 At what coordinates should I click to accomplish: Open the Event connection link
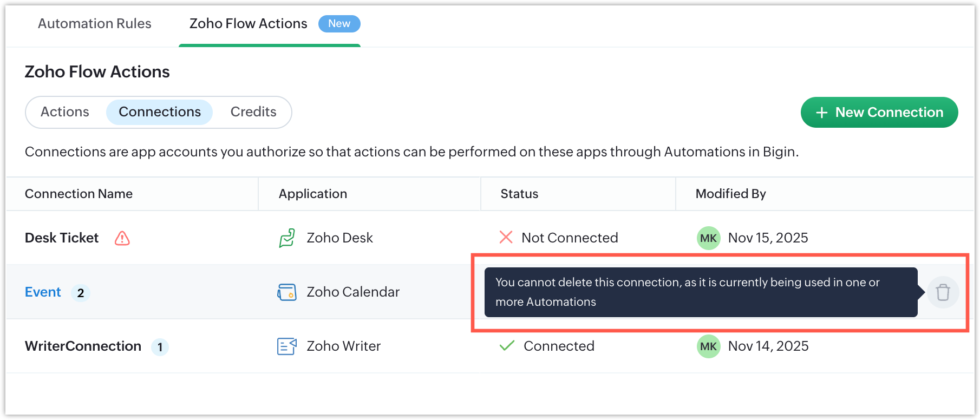pos(43,292)
